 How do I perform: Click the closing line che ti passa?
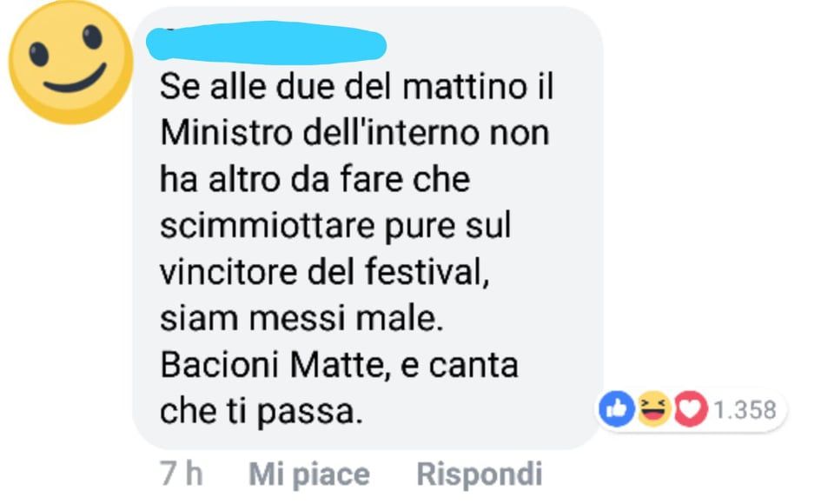261,412
